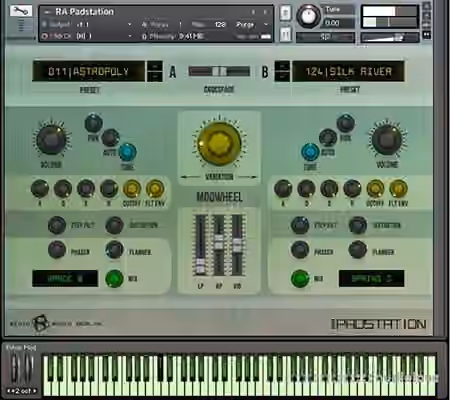
Task: Click the header volume slider
Action: pyautogui.click(x=390, y=37)
